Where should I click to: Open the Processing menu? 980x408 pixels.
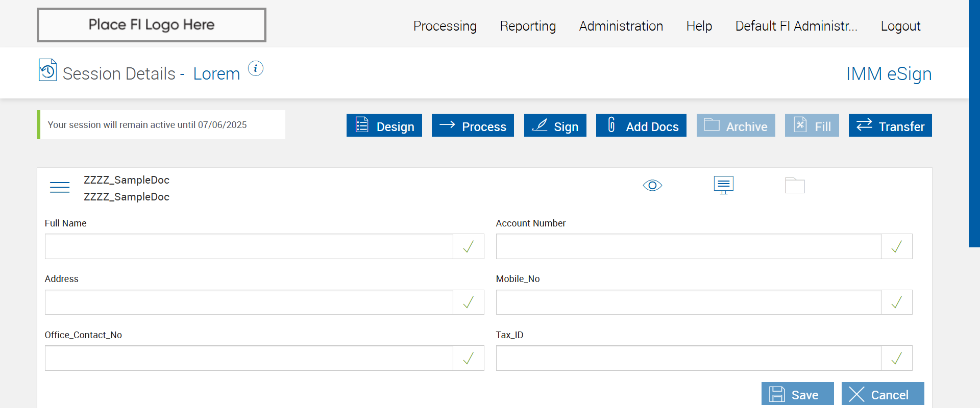(x=445, y=26)
